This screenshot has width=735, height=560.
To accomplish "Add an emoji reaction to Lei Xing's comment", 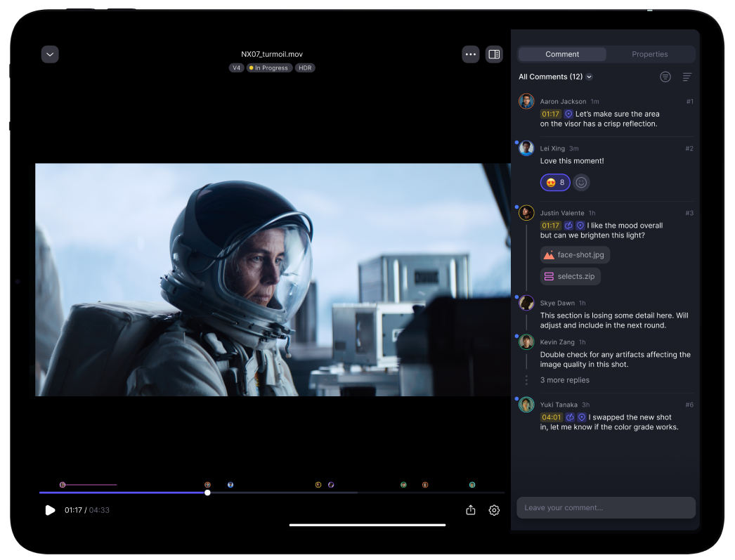I will click(x=581, y=182).
